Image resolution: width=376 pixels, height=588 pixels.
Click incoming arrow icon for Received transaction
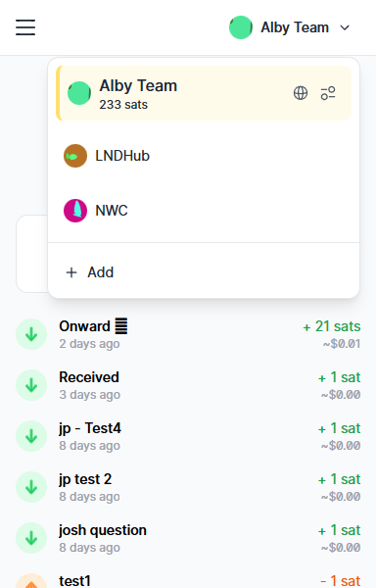31,385
